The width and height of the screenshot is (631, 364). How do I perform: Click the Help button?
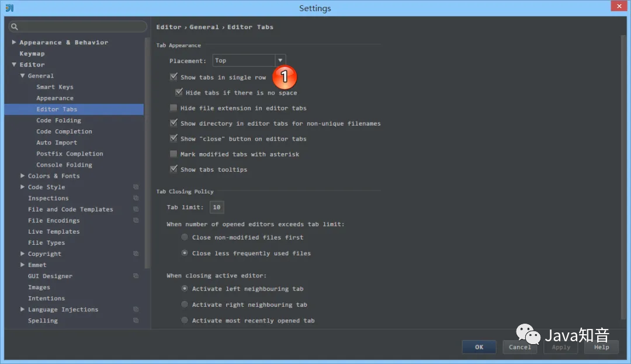601,347
